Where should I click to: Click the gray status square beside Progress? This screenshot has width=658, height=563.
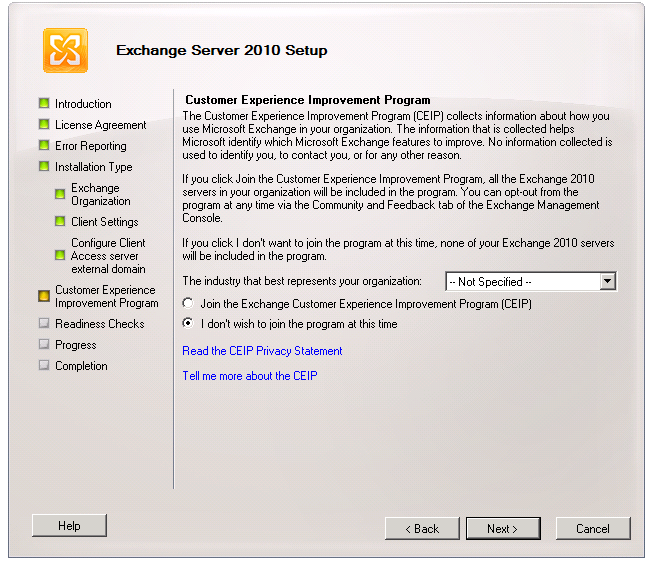tap(44, 344)
